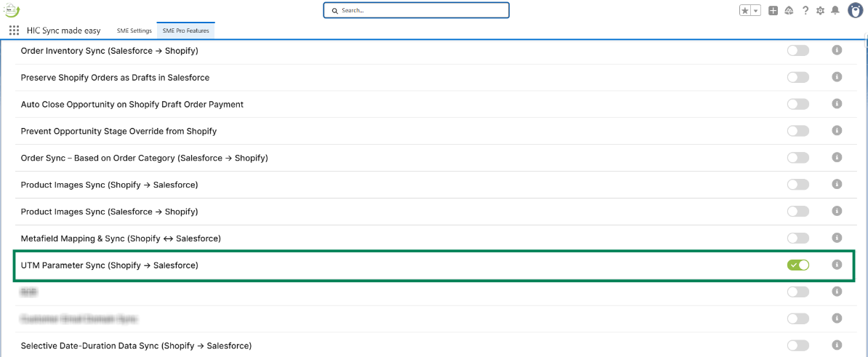
Task: Expand the favorites list dropdown arrow
Action: click(756, 11)
